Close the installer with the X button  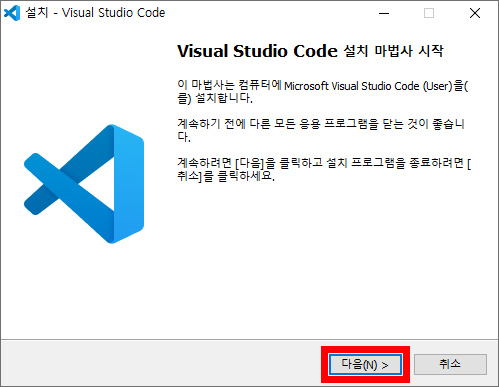(475, 13)
